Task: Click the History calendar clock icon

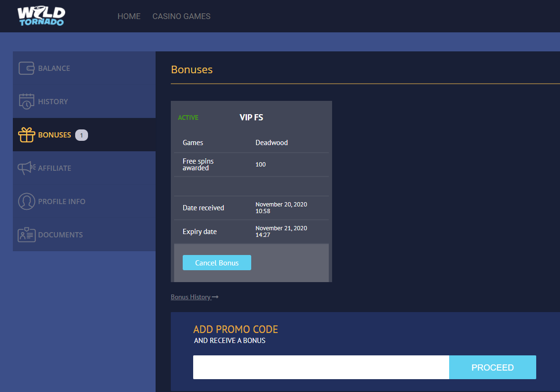Action: (27, 101)
